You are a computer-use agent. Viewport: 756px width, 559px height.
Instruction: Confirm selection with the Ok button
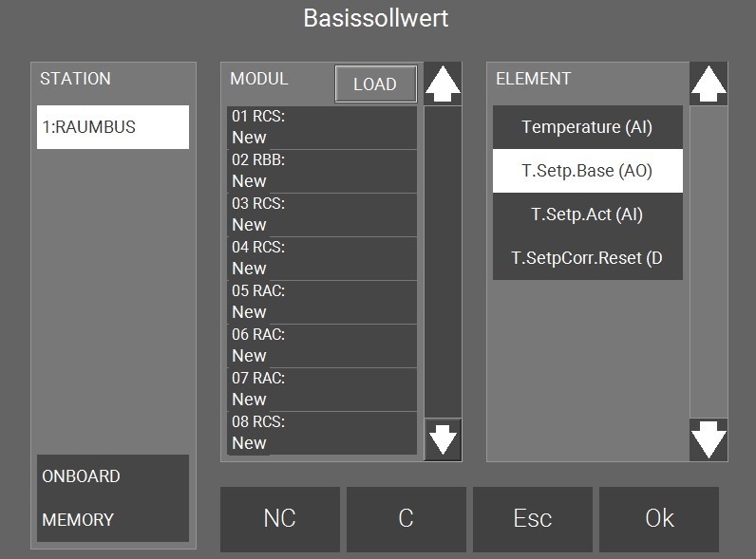click(x=659, y=519)
